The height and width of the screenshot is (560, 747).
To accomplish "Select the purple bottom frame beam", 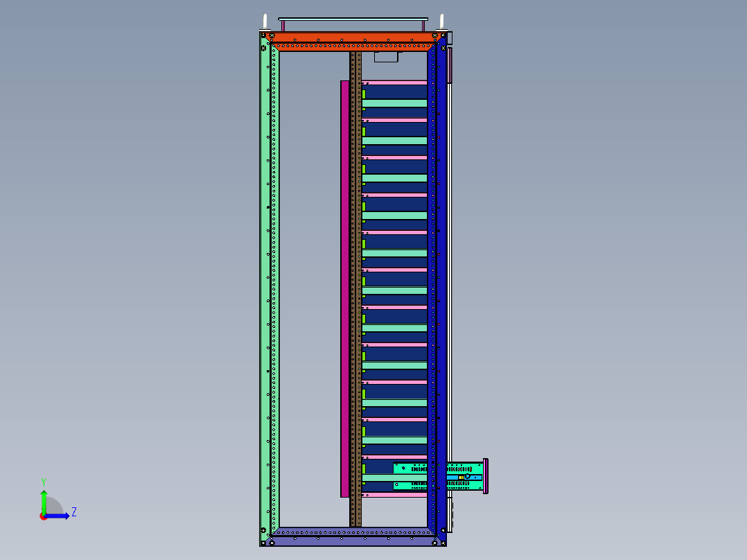I will 353,537.
